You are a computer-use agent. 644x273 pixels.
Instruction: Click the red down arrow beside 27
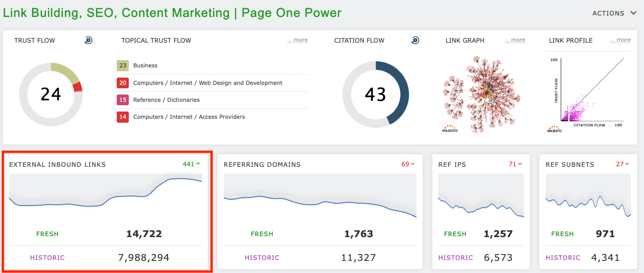pos(628,164)
